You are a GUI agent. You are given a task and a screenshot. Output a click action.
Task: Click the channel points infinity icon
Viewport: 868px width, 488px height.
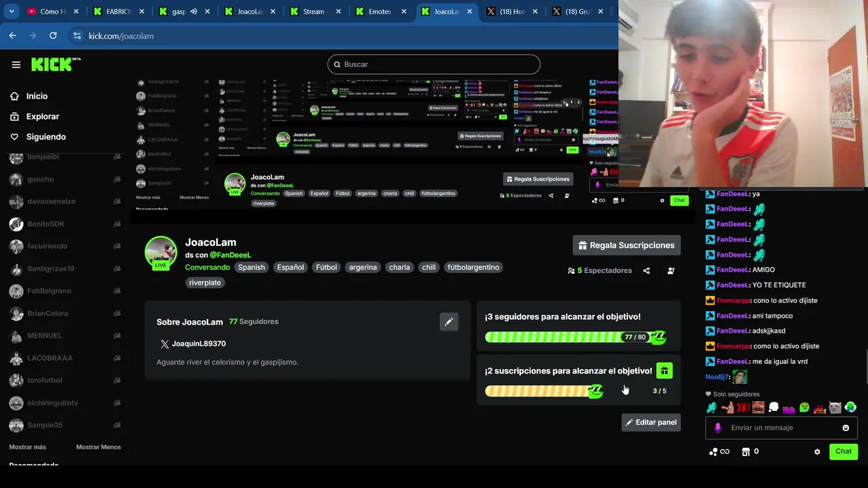click(719, 451)
